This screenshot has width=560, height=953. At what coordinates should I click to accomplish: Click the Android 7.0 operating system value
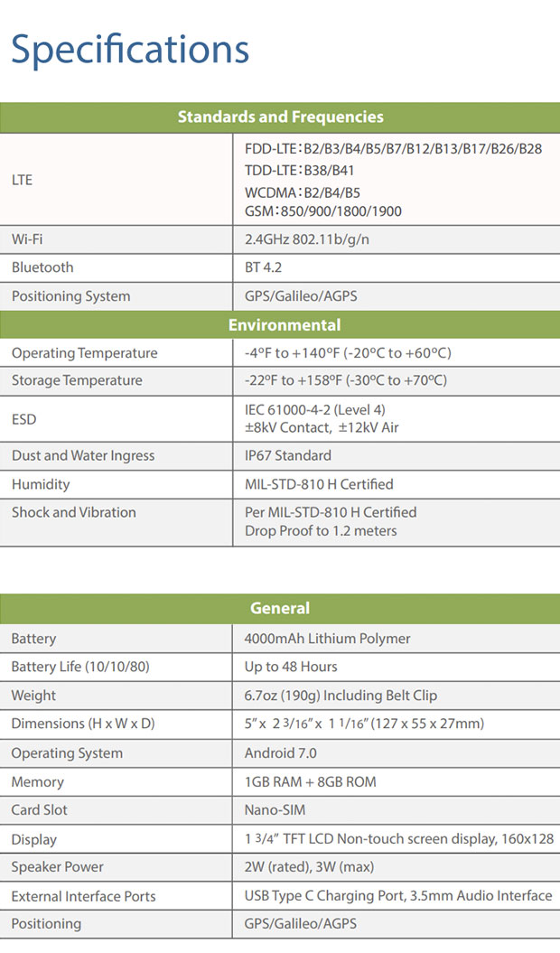[x=281, y=753]
